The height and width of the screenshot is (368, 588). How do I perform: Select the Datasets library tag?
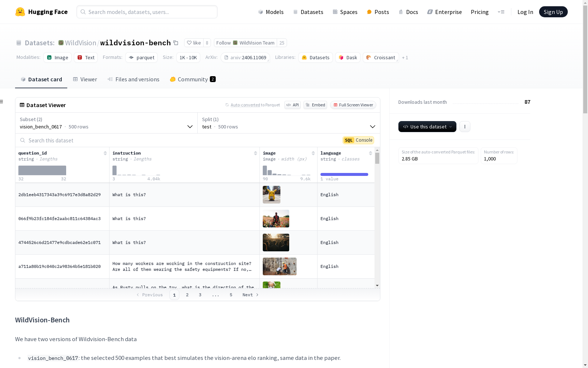[316, 57]
